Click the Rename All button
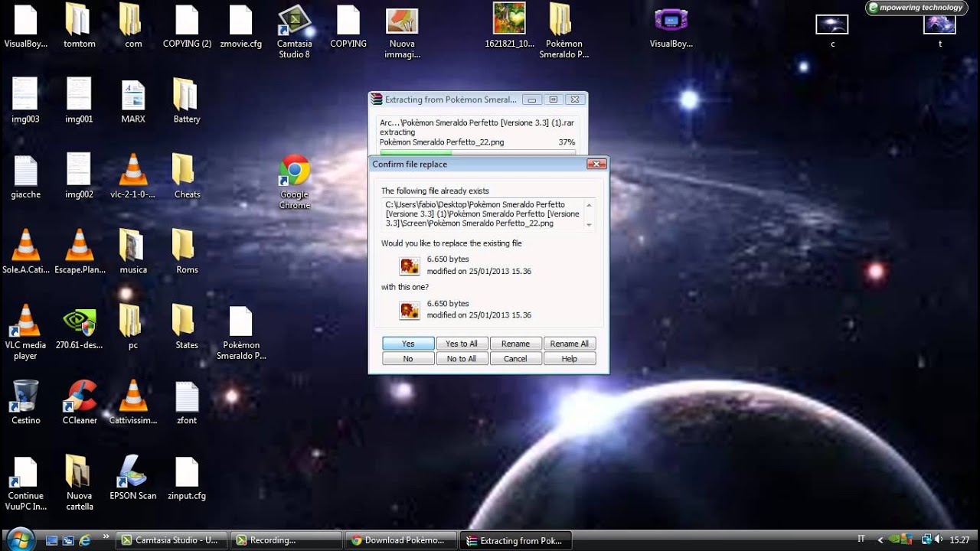This screenshot has height=551, width=980. tap(569, 344)
